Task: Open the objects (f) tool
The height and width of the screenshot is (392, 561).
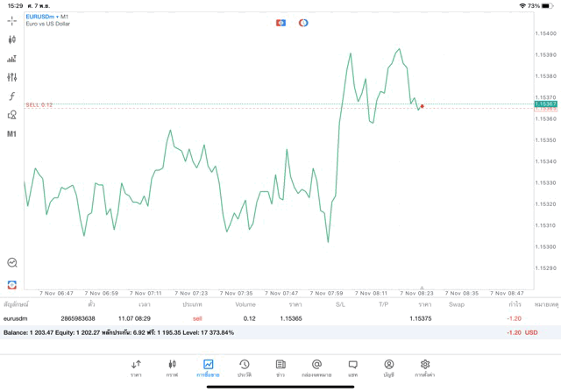Action: tap(12, 96)
